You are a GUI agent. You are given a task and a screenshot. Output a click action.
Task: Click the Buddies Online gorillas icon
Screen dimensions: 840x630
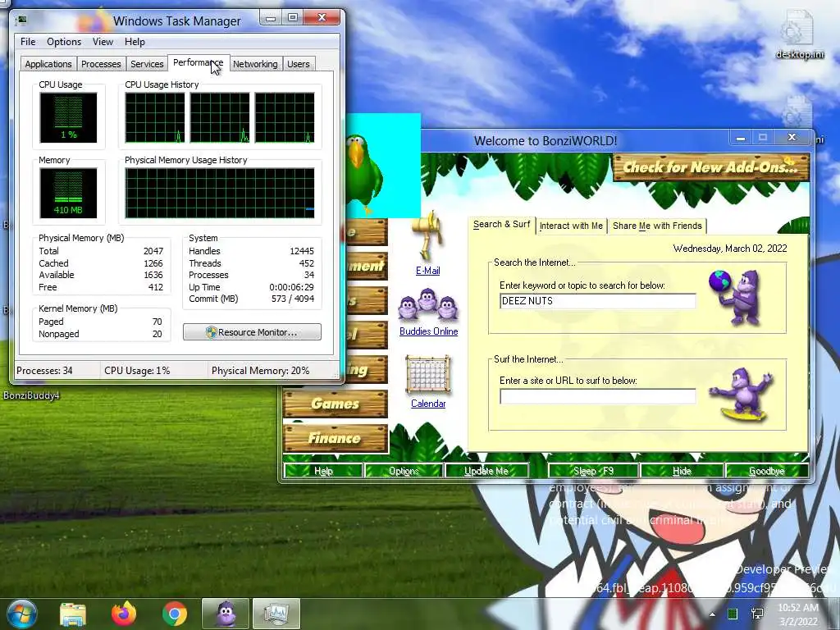click(427, 304)
